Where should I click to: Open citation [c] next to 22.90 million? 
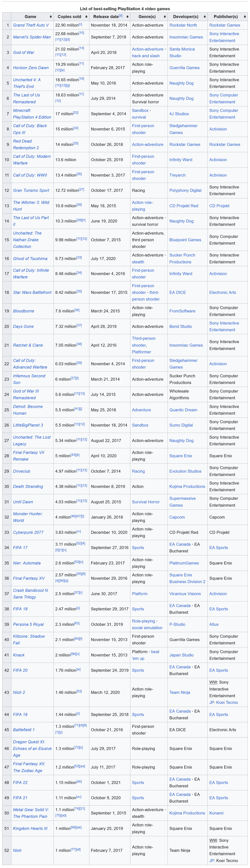80,24
